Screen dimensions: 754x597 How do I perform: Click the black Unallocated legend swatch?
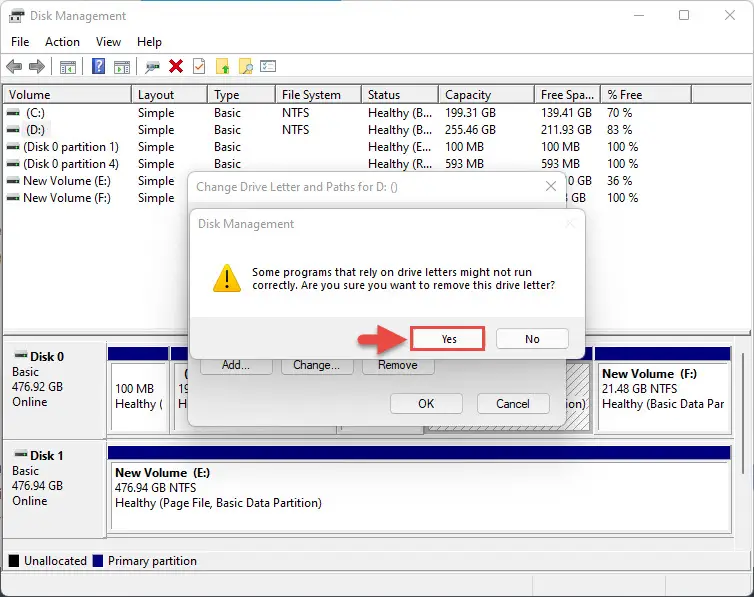coord(14,561)
